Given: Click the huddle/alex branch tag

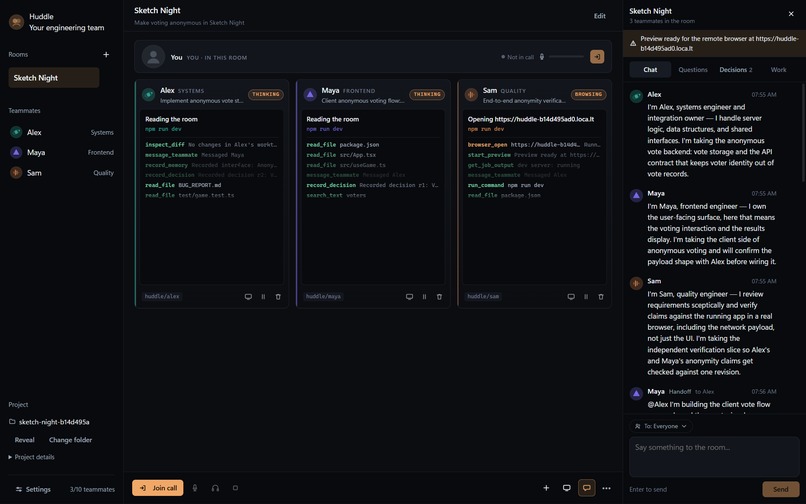Looking at the screenshot, I should pos(162,296).
